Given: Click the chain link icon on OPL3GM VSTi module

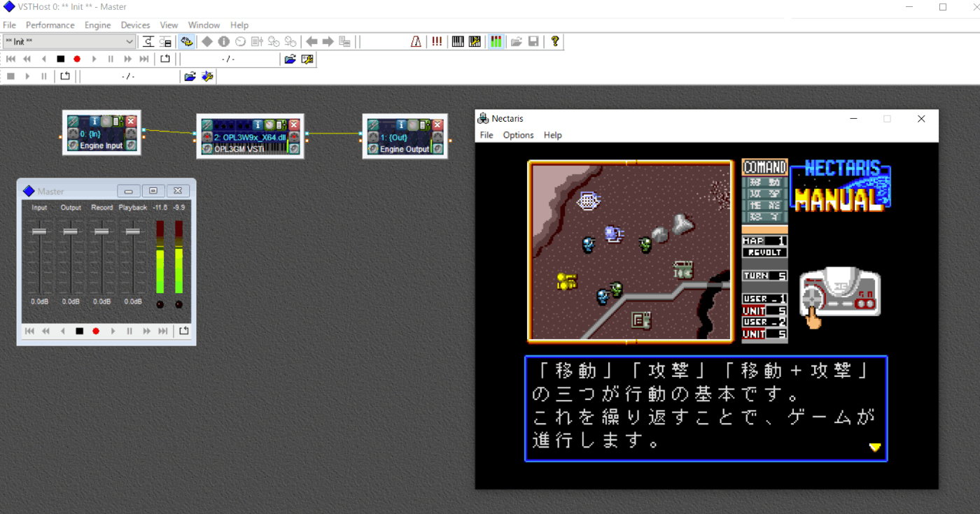Looking at the screenshot, I should 206,124.
